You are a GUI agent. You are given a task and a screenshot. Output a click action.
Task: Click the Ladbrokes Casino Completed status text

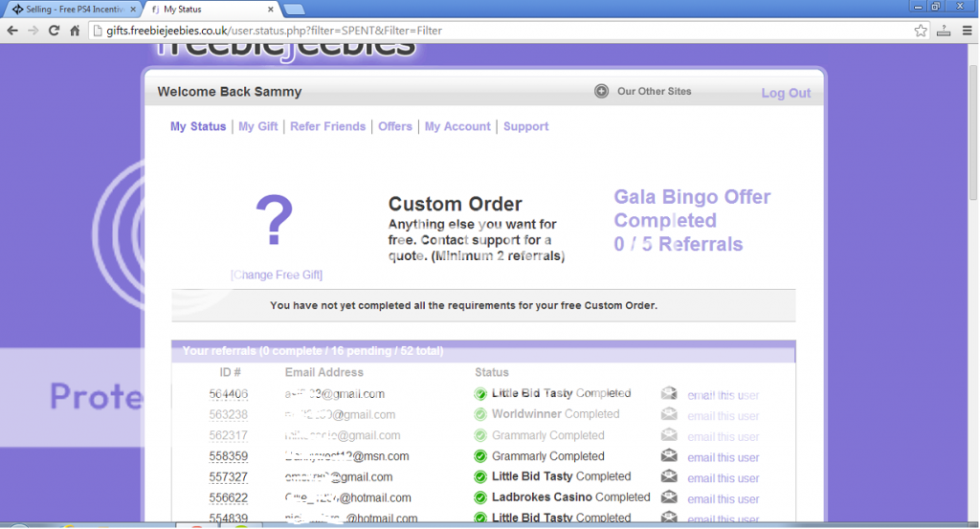(x=570, y=497)
